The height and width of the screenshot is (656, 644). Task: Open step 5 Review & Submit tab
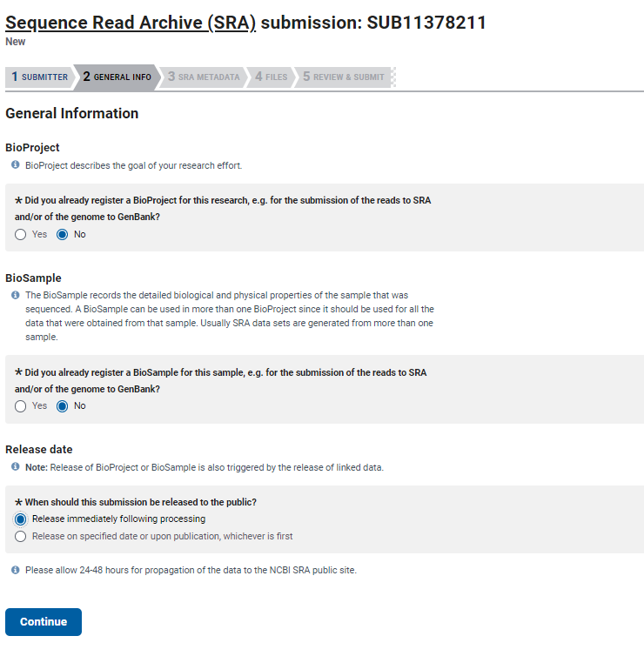343,77
